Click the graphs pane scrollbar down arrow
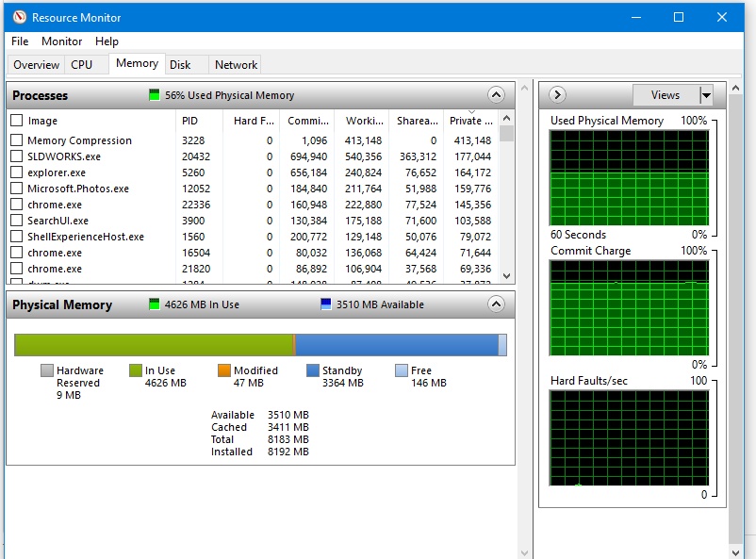This screenshot has width=756, height=559. click(x=735, y=552)
